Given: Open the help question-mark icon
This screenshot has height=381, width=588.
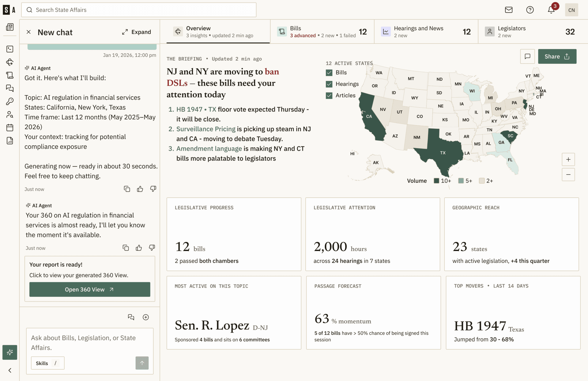Looking at the screenshot, I should coord(530,10).
